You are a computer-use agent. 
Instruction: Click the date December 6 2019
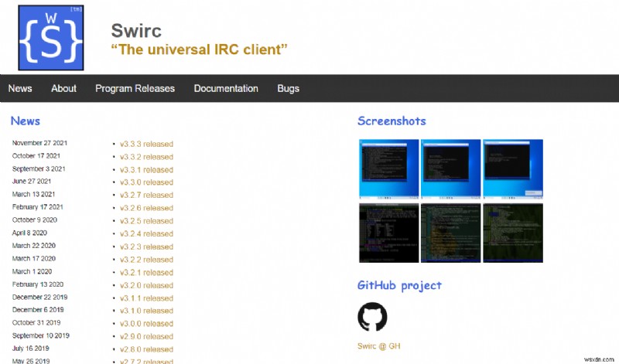(38, 310)
